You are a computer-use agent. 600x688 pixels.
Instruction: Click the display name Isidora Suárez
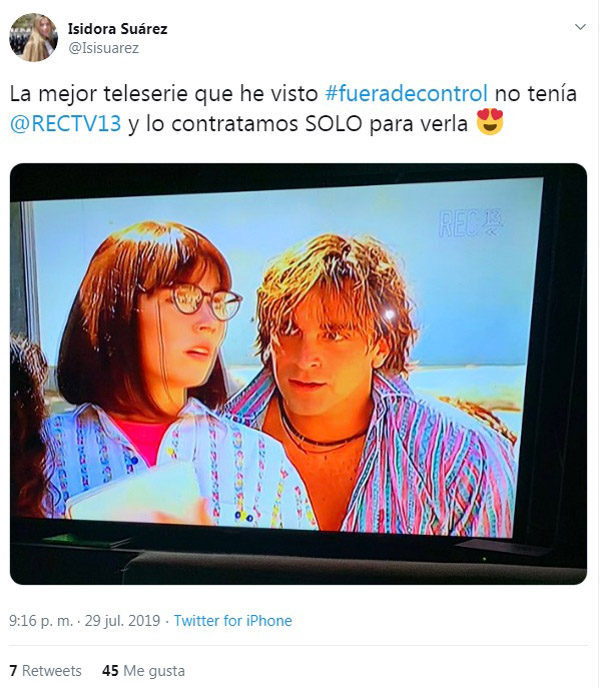click(x=118, y=29)
